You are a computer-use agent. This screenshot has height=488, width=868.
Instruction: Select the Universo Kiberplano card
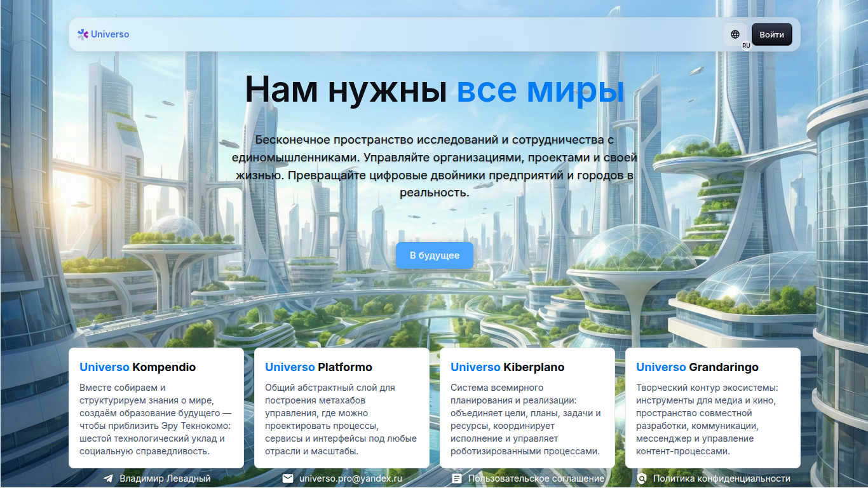(527, 407)
